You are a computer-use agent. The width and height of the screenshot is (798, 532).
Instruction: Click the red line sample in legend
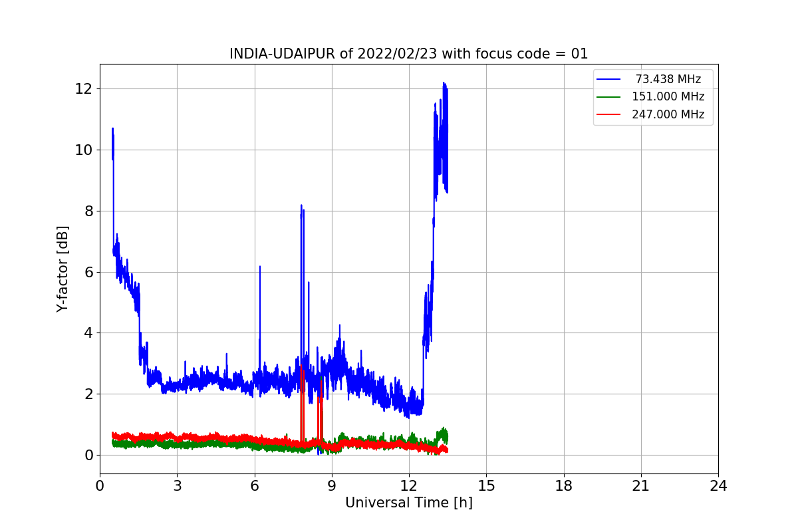[609, 114]
